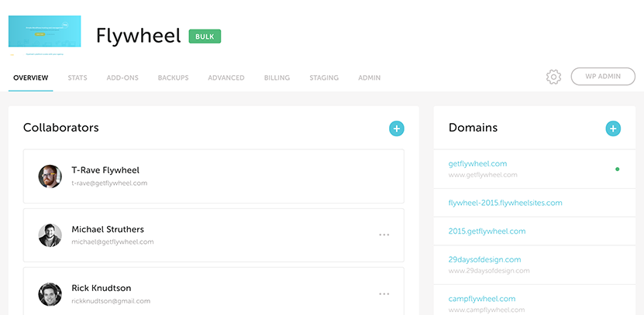The image size is (644, 315).
Task: Open the getflywheel.com domain link
Action: point(477,163)
